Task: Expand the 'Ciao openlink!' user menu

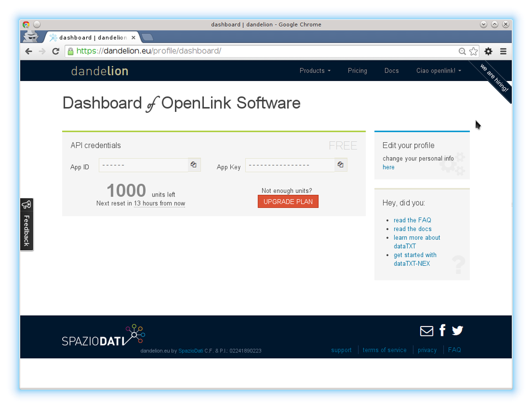Action: pos(439,71)
